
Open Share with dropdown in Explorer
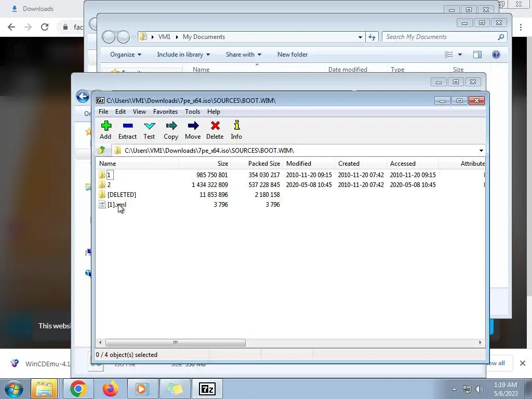243,54
